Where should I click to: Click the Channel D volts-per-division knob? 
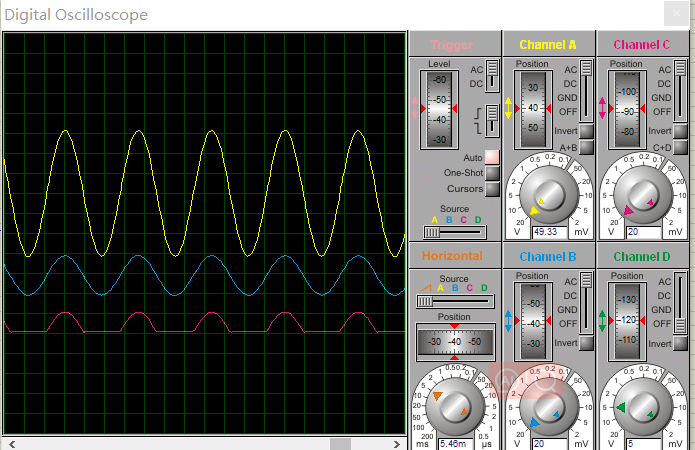click(x=643, y=406)
